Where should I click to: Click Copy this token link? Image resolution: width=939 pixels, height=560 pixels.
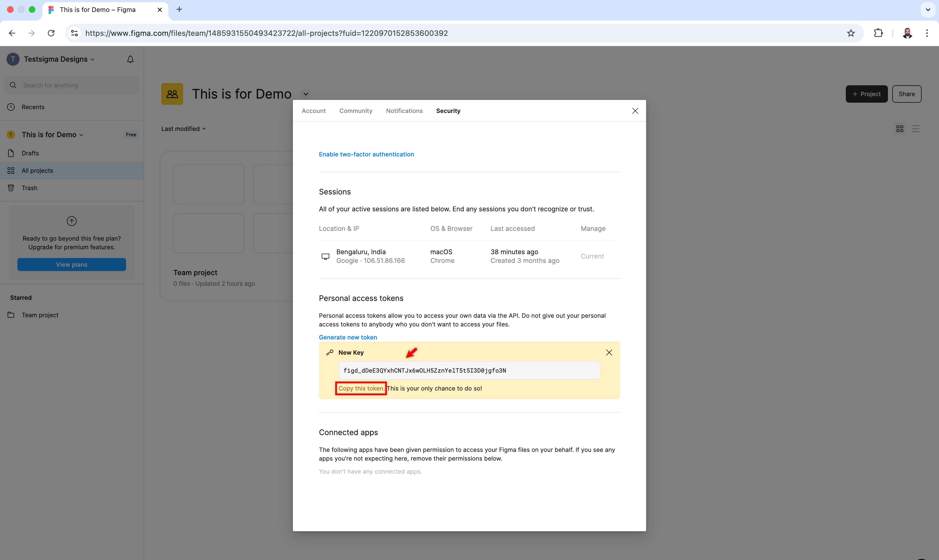coord(361,388)
